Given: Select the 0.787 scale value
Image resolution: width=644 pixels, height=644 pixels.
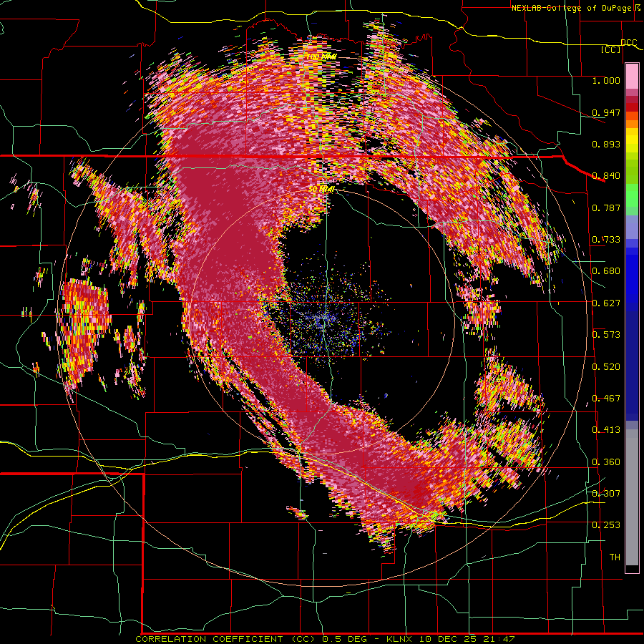Looking at the screenshot, I should [x=606, y=208].
